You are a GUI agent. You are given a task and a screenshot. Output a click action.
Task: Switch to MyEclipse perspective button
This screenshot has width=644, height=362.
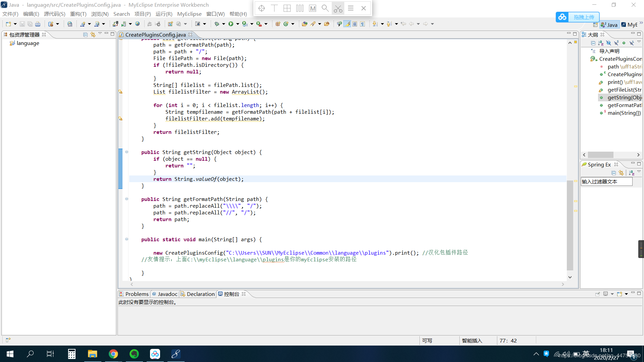[629, 24]
